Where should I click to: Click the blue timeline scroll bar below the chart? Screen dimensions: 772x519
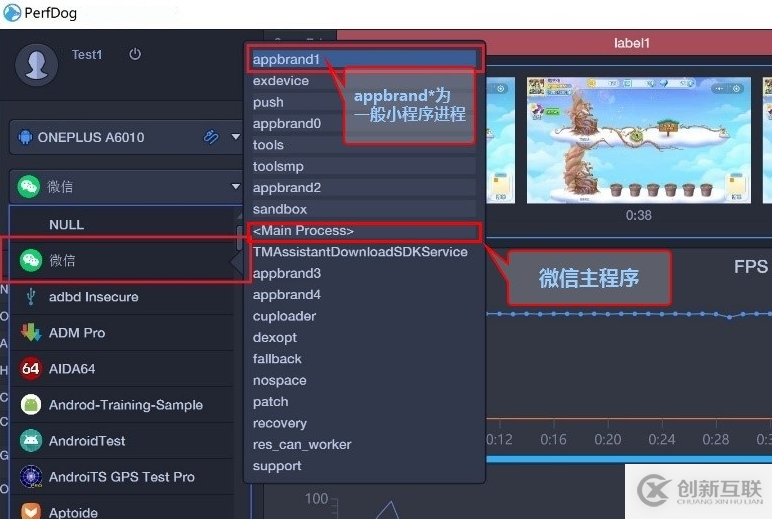tap(629, 459)
